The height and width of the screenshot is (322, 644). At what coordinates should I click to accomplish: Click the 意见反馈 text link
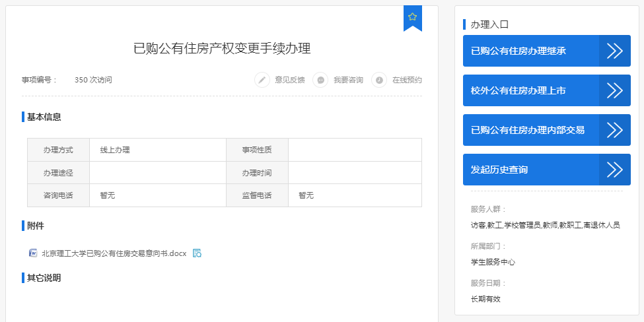(290, 80)
